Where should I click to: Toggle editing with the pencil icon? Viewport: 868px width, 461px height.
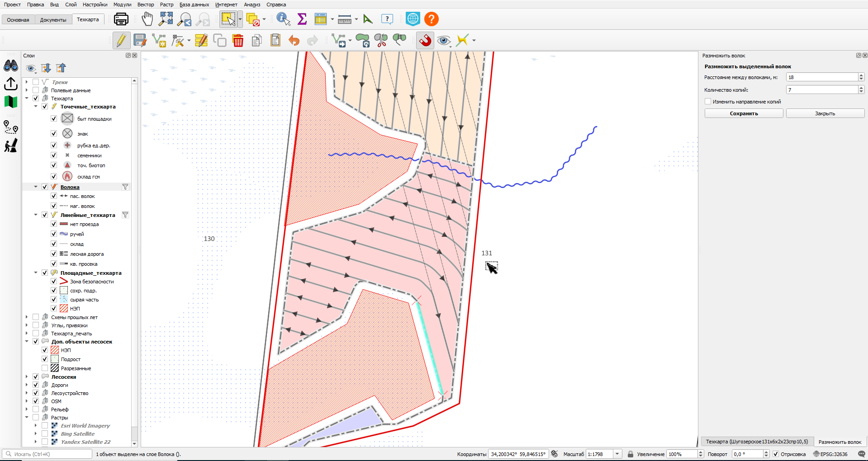[121, 40]
